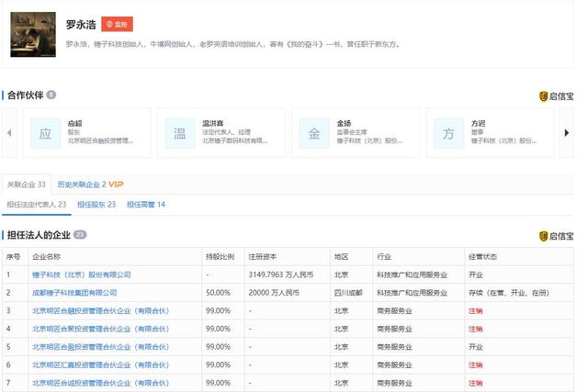Open the 金 avatar tile

[x=314, y=133]
